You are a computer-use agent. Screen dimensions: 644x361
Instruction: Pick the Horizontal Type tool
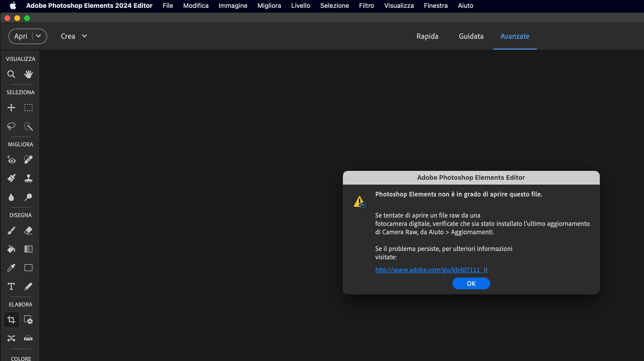point(11,286)
